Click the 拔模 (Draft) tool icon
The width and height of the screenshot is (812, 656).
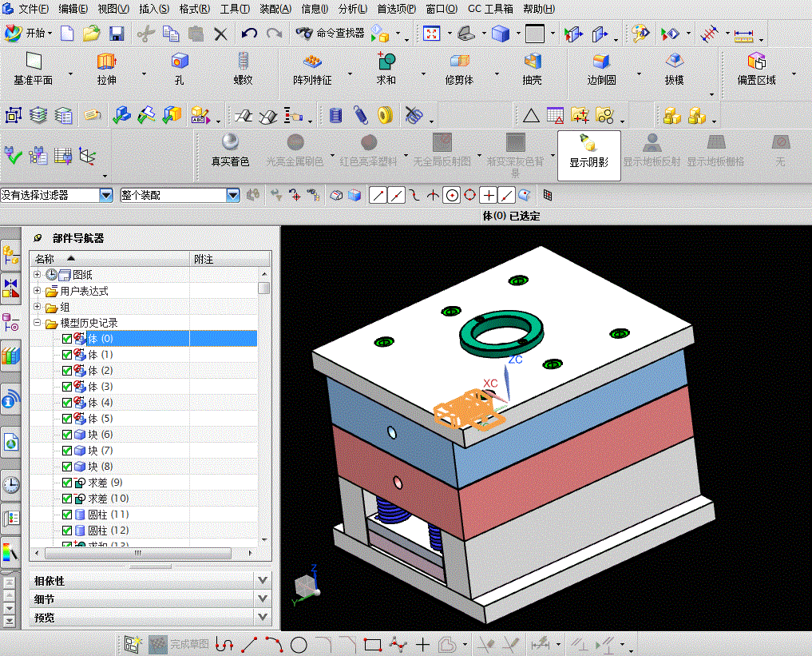[x=674, y=62]
